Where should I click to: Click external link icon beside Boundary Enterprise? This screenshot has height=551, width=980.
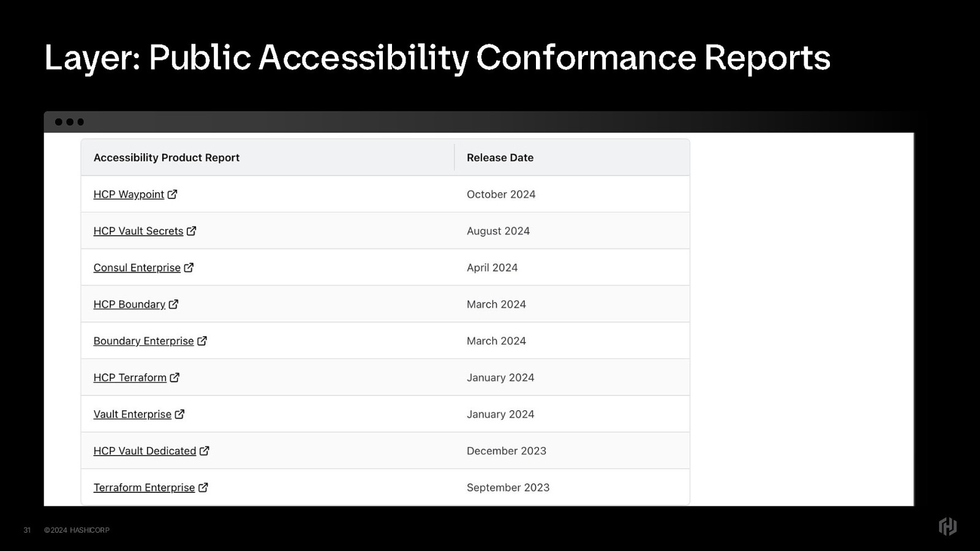202,341
